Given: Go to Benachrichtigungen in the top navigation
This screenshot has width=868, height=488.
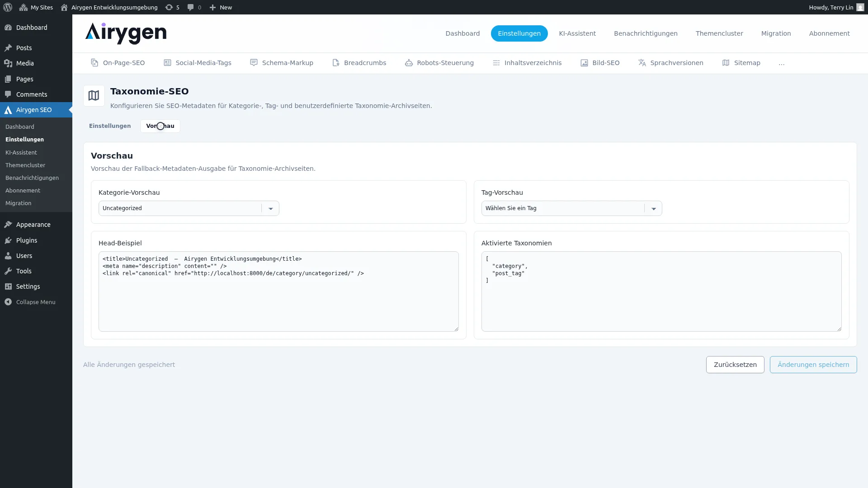Looking at the screenshot, I should (646, 33).
